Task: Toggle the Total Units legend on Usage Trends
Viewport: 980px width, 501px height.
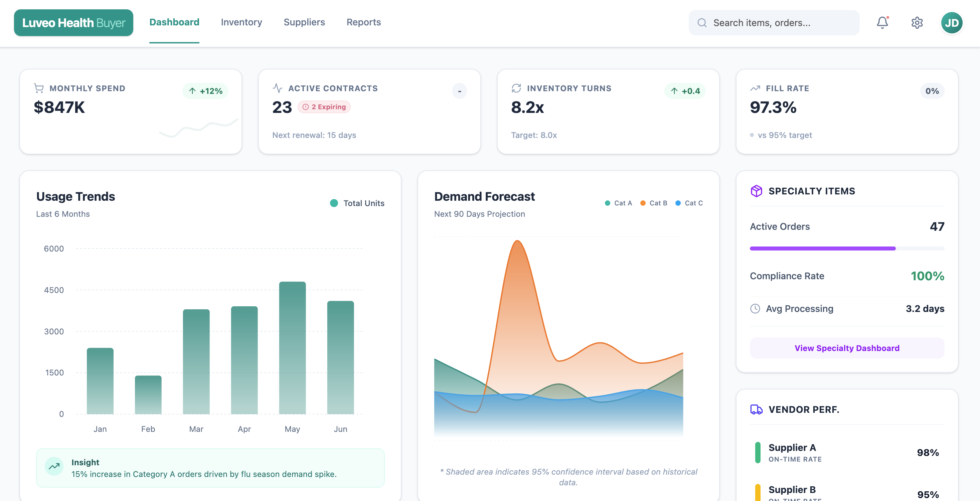Action: [357, 203]
